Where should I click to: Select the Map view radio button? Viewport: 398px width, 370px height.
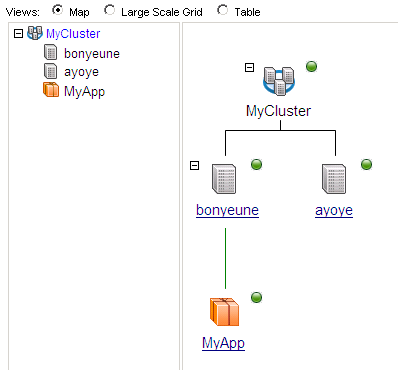pos(58,10)
